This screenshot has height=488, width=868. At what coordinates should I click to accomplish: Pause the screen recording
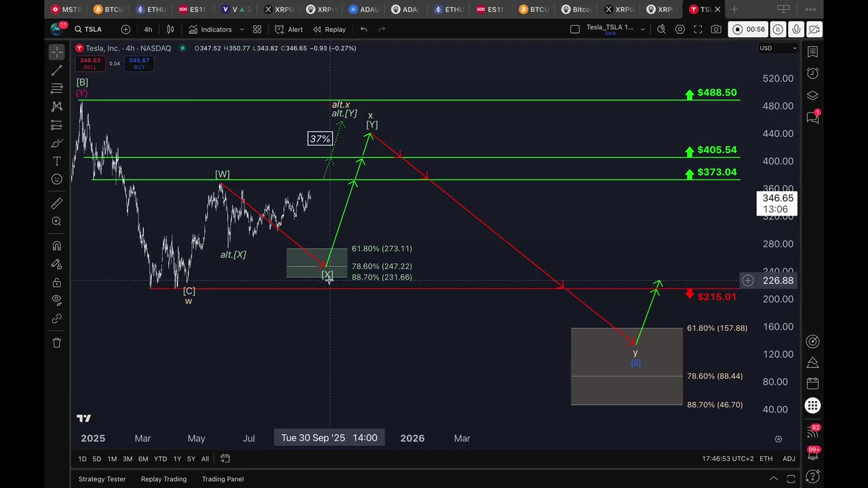pyautogui.click(x=778, y=29)
